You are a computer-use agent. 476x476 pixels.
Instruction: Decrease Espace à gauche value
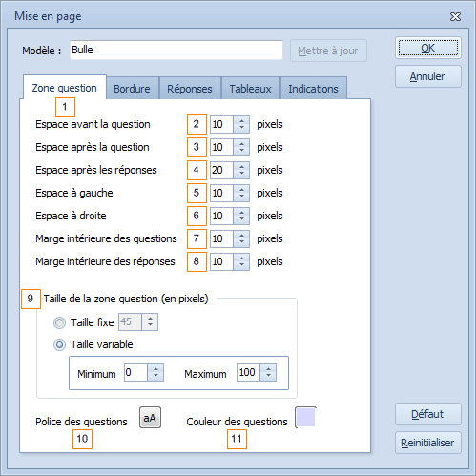[x=241, y=197]
